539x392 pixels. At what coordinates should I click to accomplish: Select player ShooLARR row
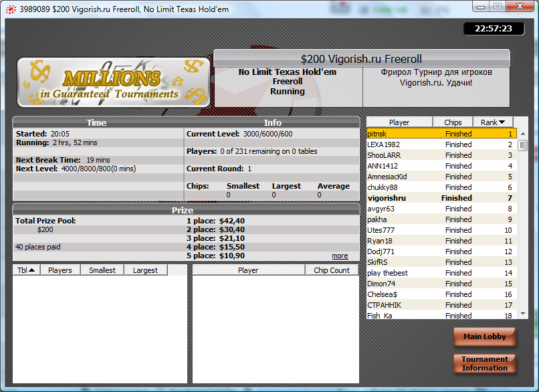[441, 155]
